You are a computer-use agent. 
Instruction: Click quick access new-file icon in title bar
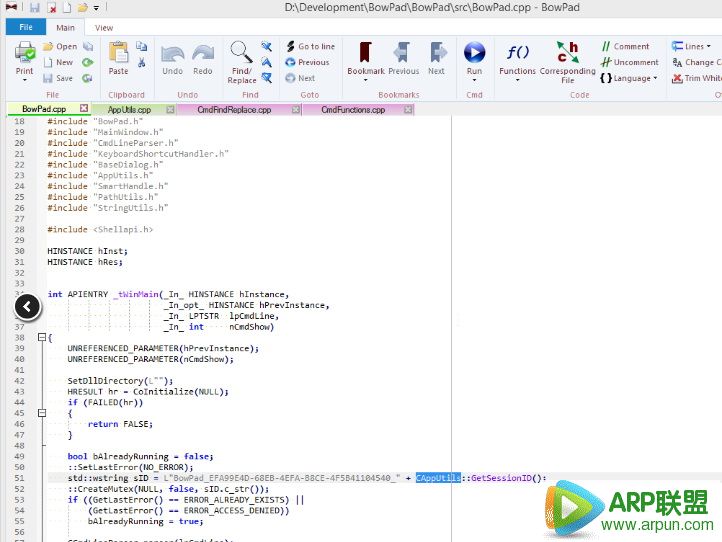pyautogui.click(x=67, y=8)
